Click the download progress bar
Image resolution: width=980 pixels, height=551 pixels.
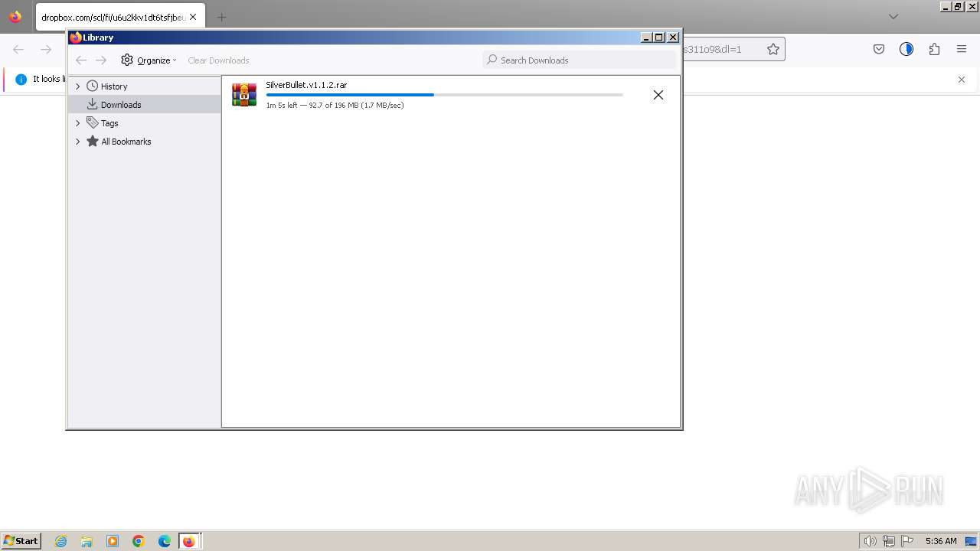point(444,95)
